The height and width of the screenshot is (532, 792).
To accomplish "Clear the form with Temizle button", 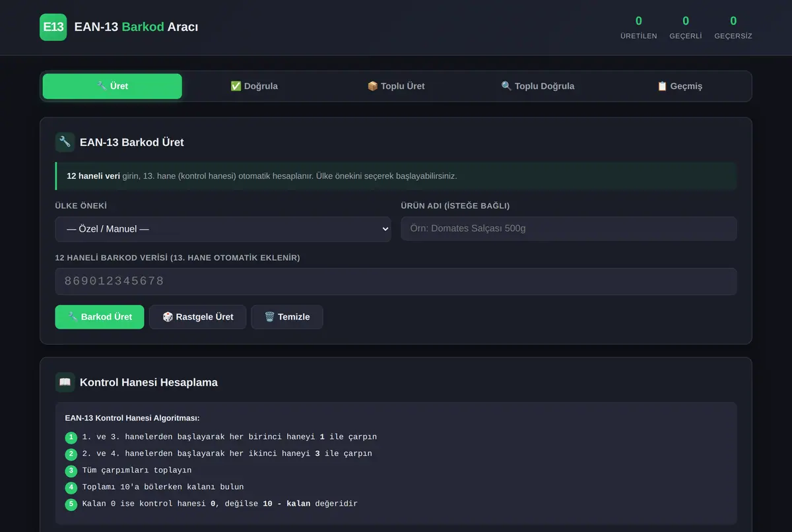I will [x=287, y=317].
